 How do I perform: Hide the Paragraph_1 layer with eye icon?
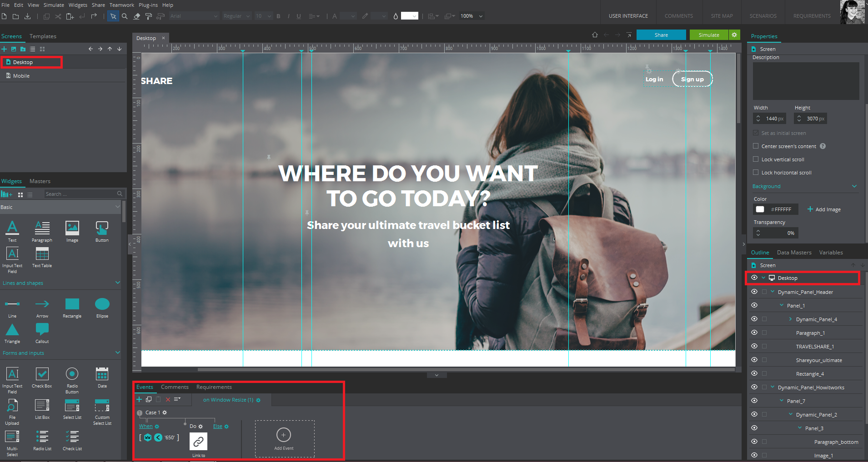pos(754,333)
